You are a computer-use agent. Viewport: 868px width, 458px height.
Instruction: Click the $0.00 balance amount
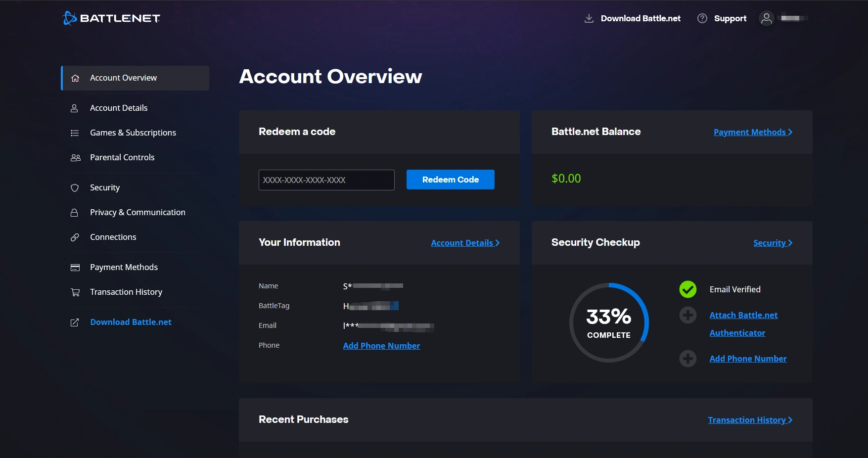coord(566,179)
